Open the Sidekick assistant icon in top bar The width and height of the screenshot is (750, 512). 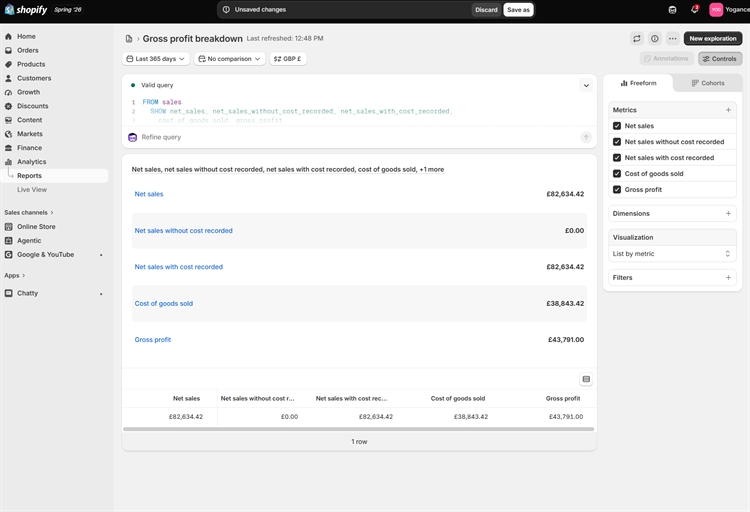pos(672,10)
